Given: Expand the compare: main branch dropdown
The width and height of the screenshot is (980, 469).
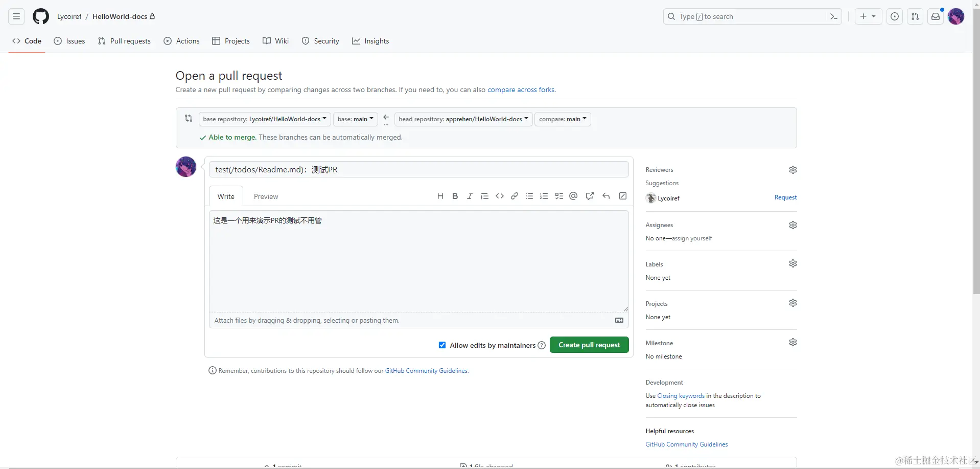Looking at the screenshot, I should click(x=563, y=119).
